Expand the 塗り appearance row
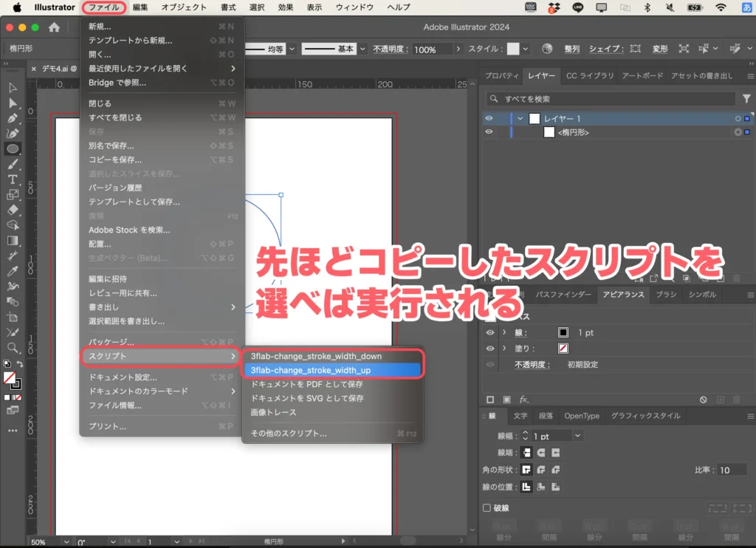This screenshot has height=548, width=756. point(504,348)
